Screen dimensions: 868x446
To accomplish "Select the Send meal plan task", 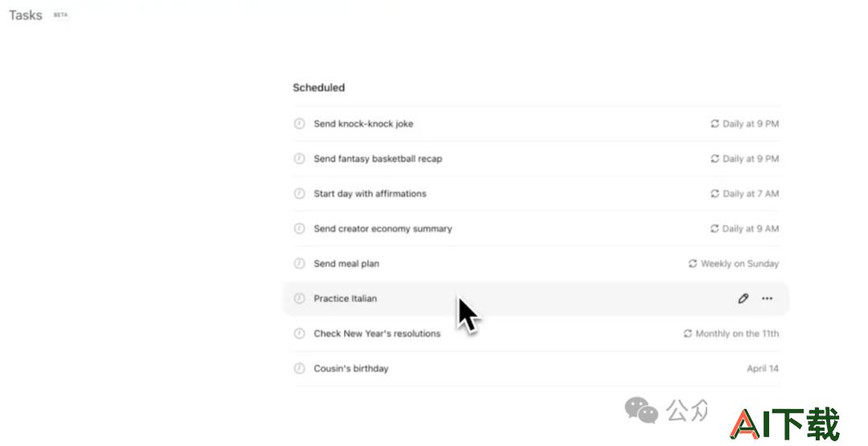I will (536, 264).
